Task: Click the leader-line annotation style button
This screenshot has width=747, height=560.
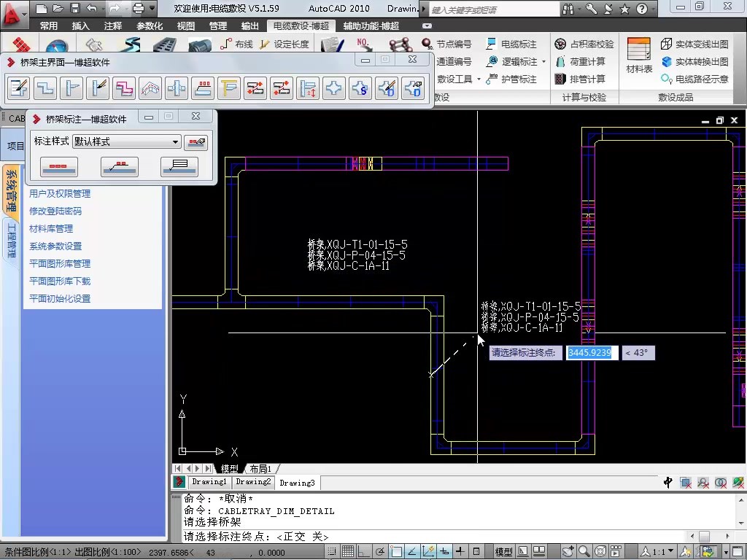Action: tap(119, 167)
